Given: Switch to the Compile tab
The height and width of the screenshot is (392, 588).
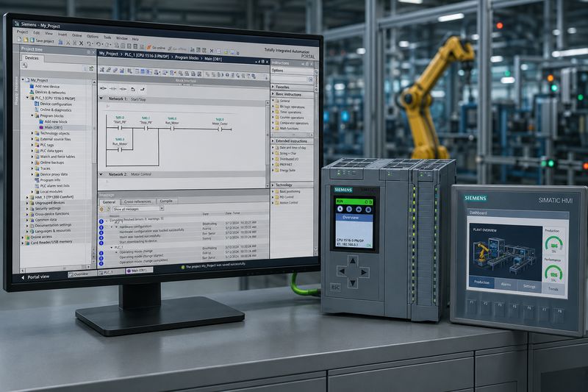Looking at the screenshot, I should pos(166,201).
